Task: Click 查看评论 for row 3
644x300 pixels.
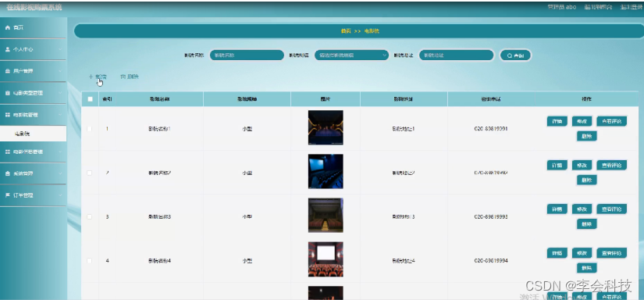Action: (x=611, y=209)
